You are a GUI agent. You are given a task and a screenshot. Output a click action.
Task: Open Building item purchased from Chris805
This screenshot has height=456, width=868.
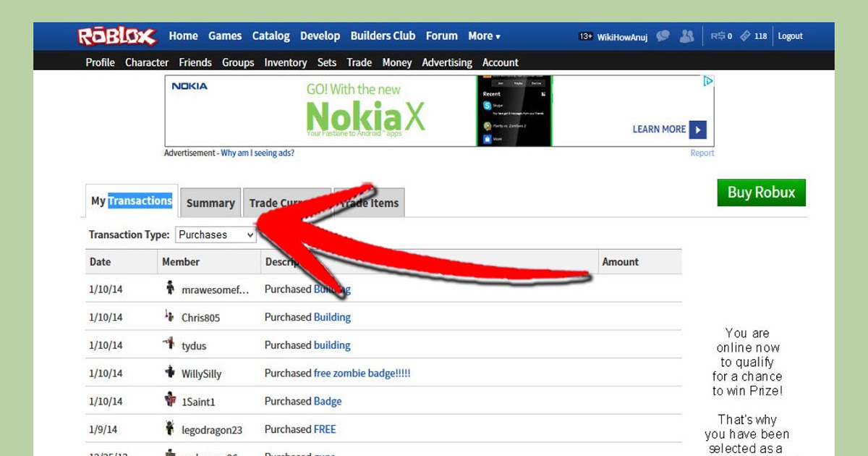332,317
